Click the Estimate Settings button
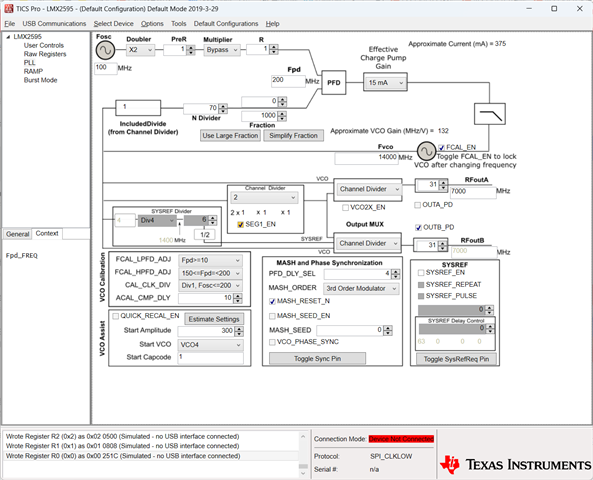Screen dimensions: 593x480 [x=214, y=319]
